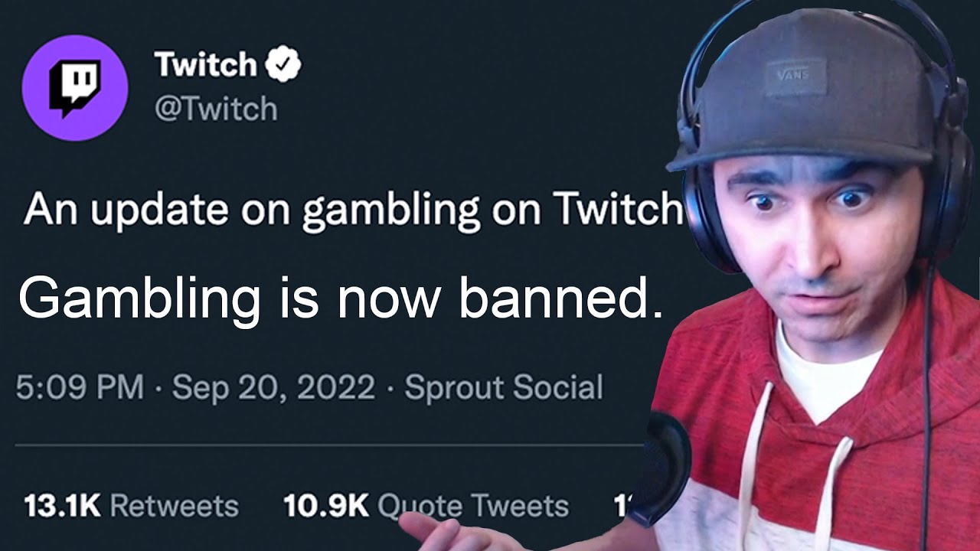View the 10.9K Quote Tweets list
980x551 pixels.
pyautogui.click(x=426, y=506)
